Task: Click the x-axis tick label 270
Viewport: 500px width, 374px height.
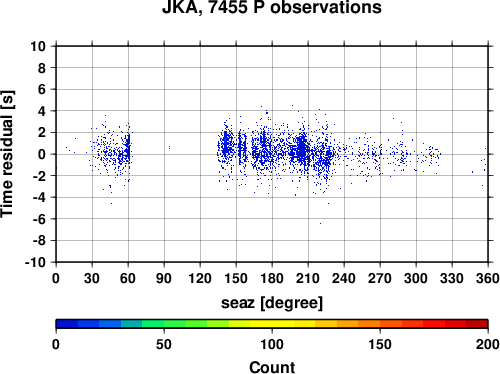Action: click(x=380, y=278)
